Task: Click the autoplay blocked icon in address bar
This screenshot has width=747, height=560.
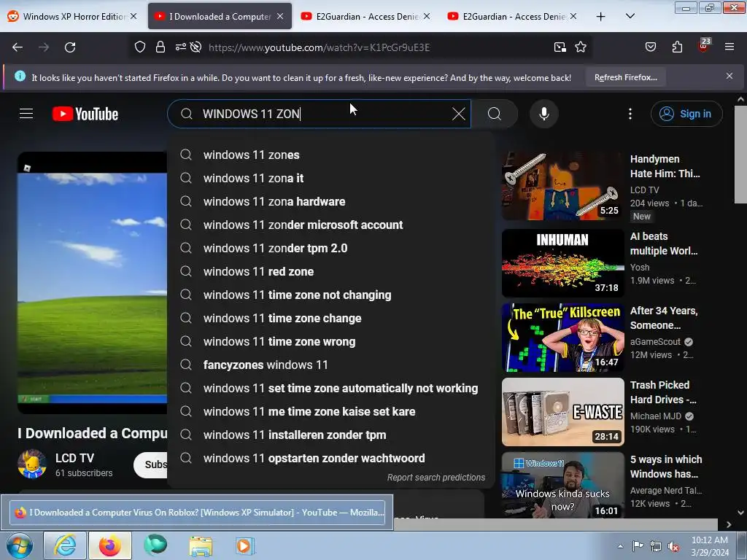Action: (x=196, y=47)
